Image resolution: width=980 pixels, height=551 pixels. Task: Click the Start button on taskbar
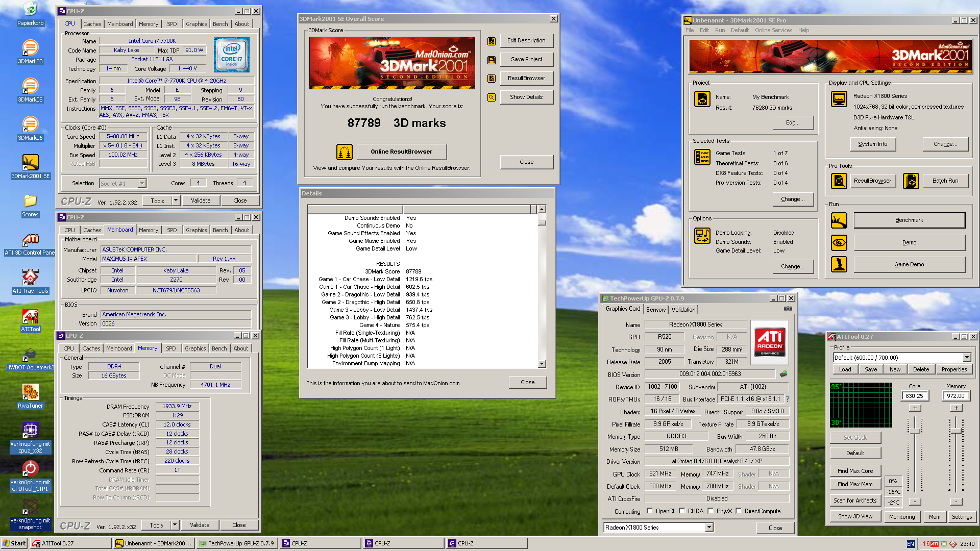pos(14,543)
